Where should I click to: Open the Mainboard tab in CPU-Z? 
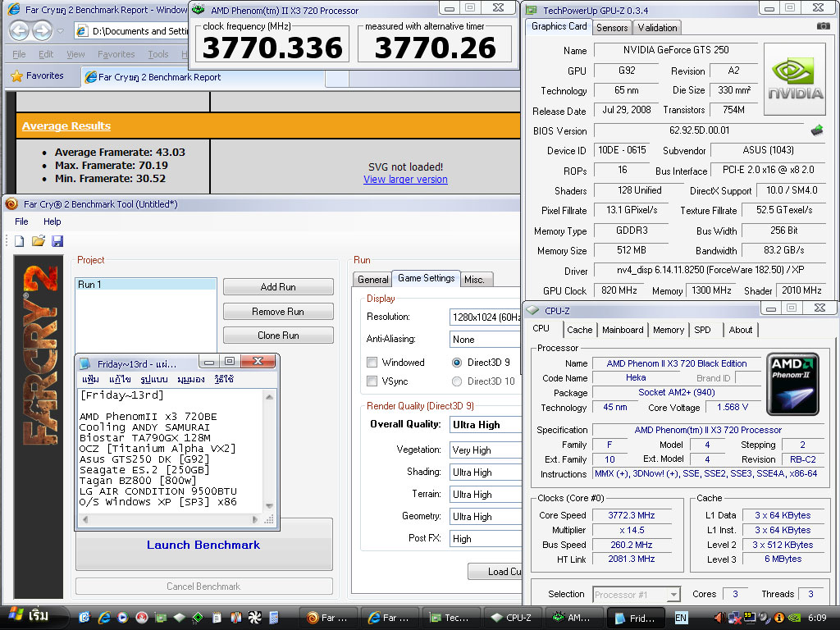(623, 330)
